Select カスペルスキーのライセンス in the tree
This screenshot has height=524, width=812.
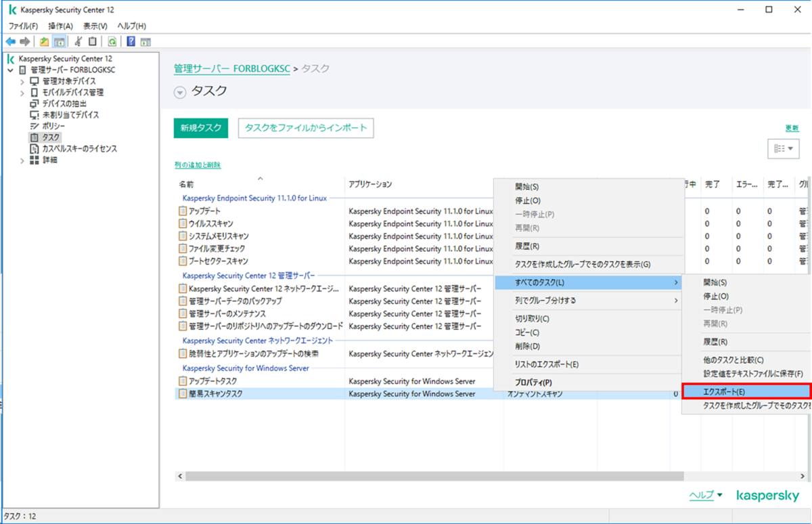pos(79,149)
